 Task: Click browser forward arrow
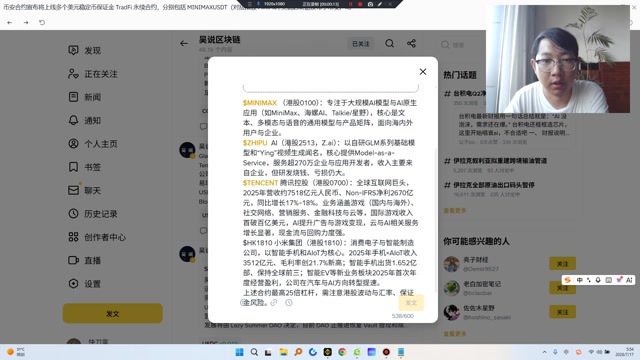point(26,22)
